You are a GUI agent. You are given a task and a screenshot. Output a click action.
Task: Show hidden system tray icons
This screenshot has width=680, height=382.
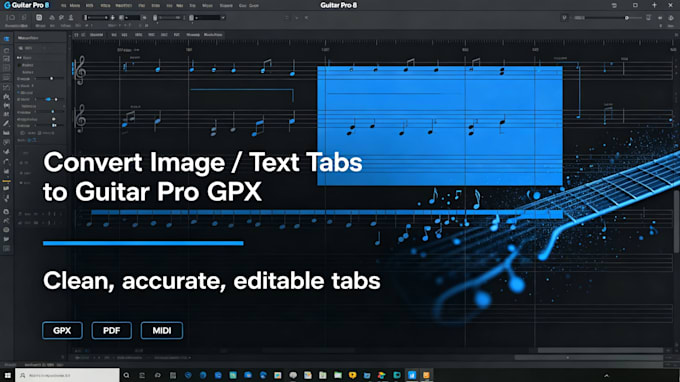[x=606, y=375]
